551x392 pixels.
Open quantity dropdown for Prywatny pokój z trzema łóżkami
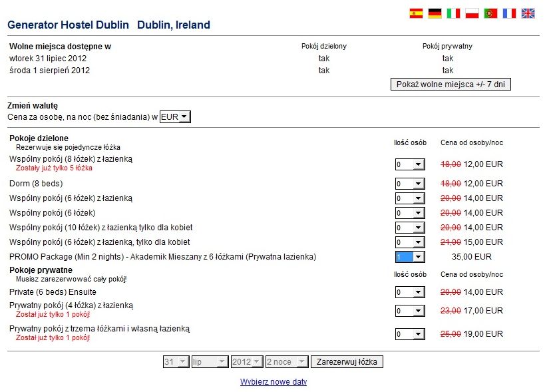410,334
